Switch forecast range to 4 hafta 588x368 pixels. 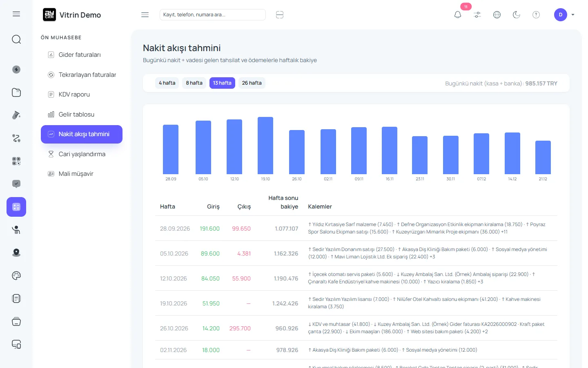167,83
